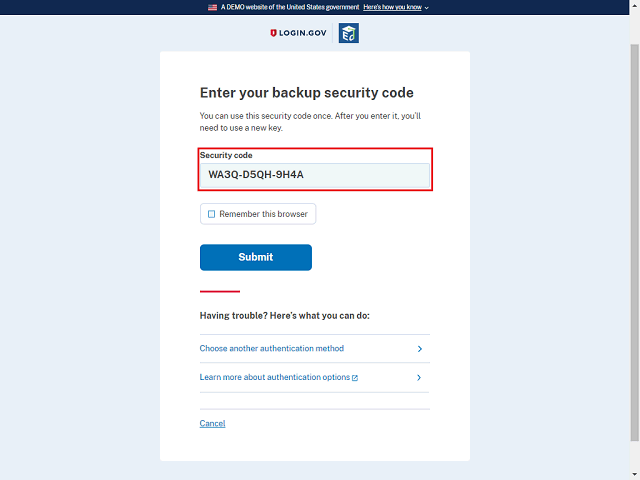This screenshot has width=640, height=480.
Task: Expand Here's how you know banner
Action: [x=392, y=7]
